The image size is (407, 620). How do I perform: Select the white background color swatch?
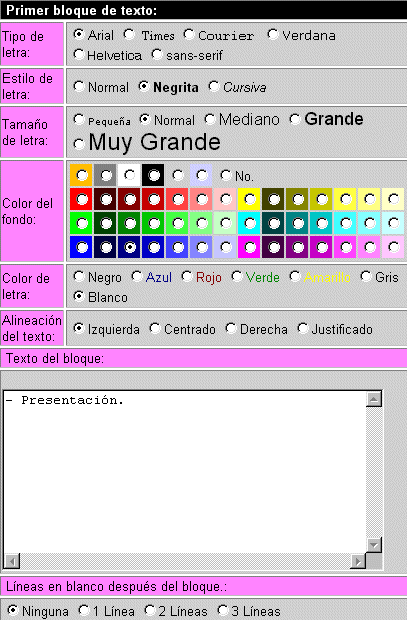click(x=129, y=175)
